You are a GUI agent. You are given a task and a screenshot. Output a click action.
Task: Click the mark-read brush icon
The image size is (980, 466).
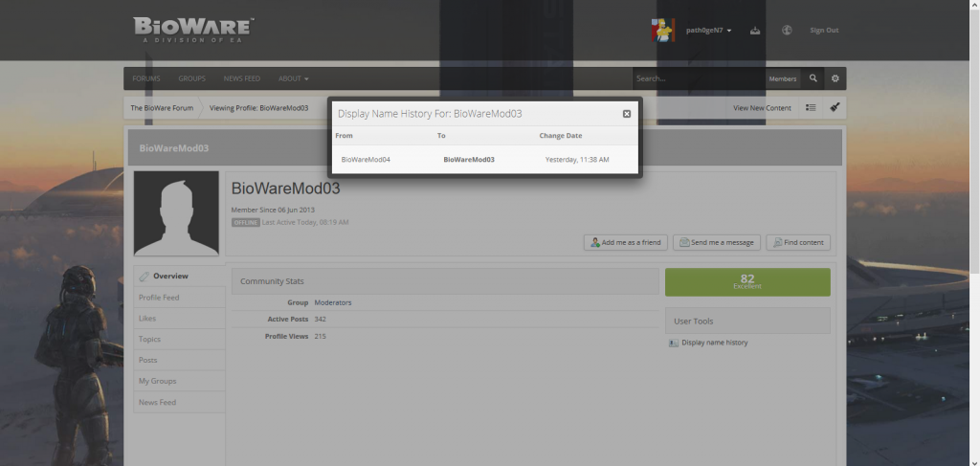[x=835, y=108]
